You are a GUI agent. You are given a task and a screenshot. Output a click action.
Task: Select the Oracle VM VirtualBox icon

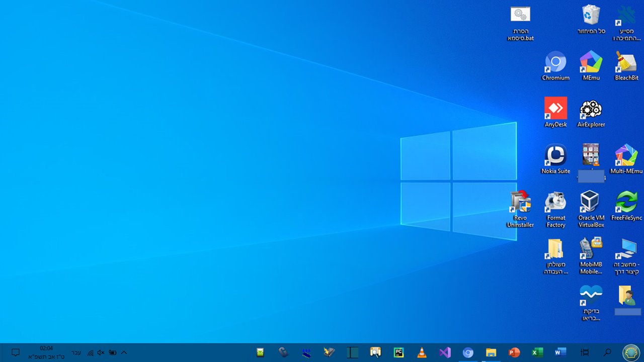591,209
